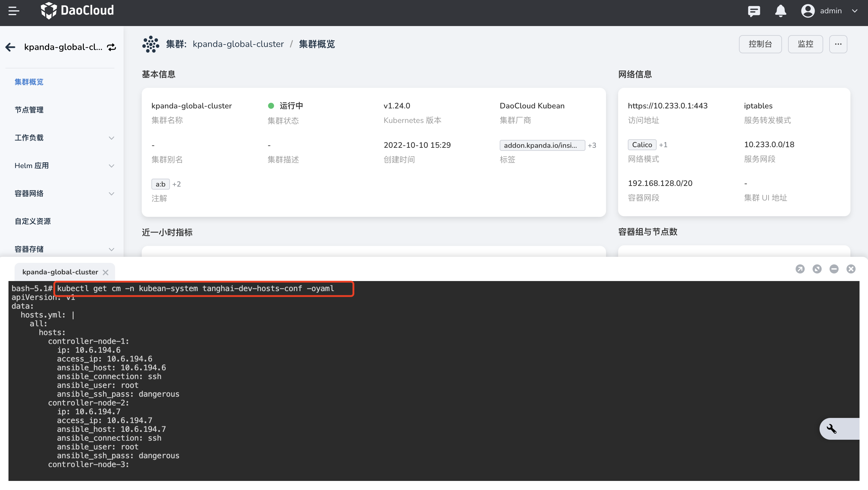Click the kpanda-global-cl... sidebar cluster name
The image size is (868, 490).
[x=63, y=47]
